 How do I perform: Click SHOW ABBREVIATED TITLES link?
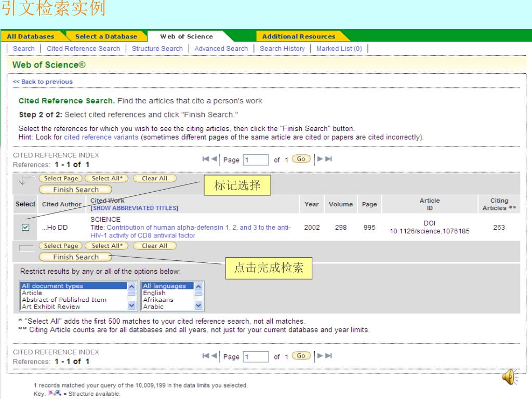(135, 208)
